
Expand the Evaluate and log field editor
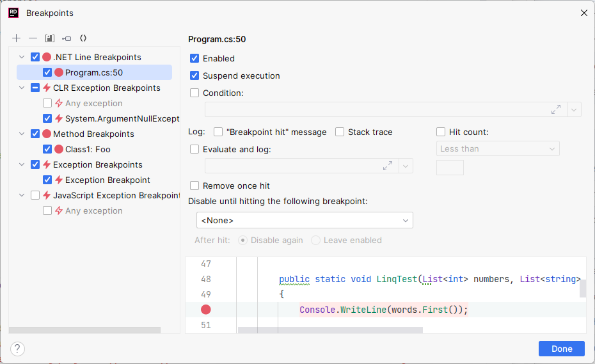(388, 166)
